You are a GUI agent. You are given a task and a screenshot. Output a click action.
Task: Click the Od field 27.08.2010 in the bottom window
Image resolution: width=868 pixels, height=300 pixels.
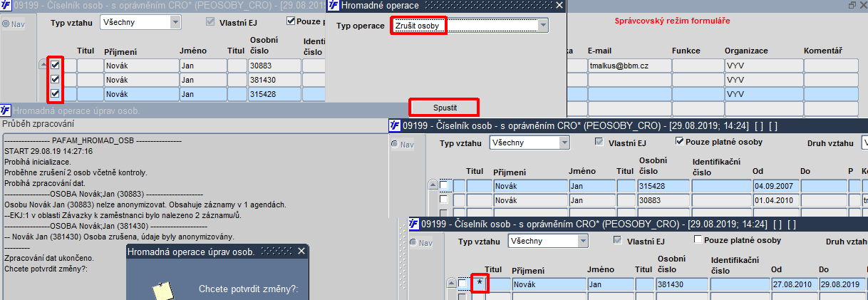(x=793, y=284)
